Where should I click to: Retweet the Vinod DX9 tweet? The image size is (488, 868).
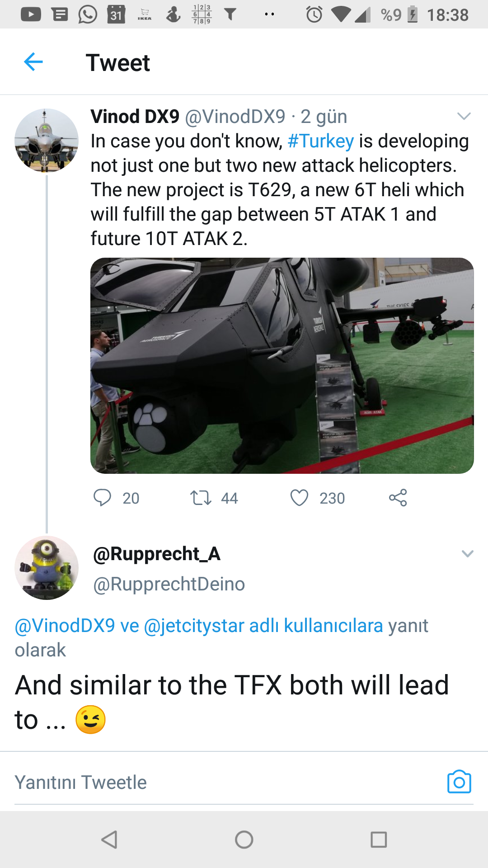click(x=201, y=498)
